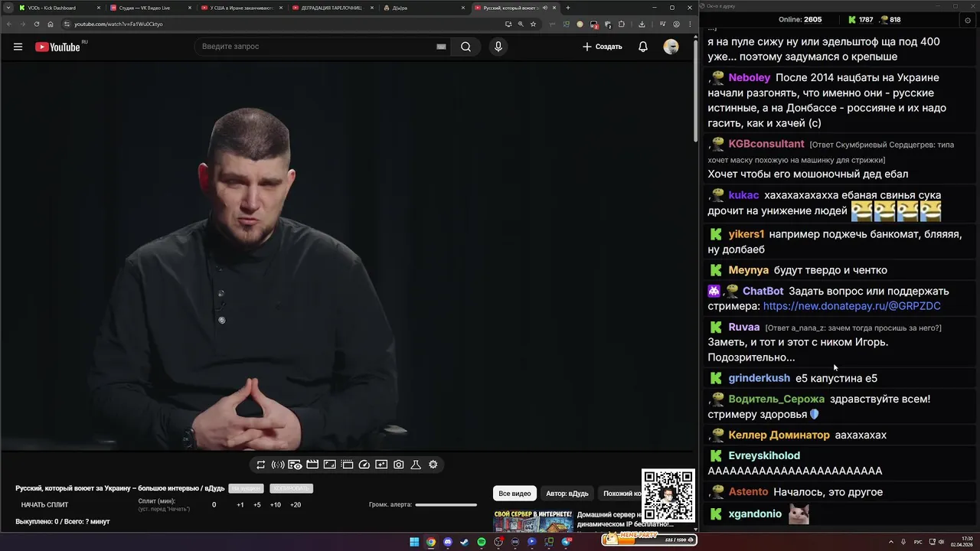Image resolution: width=980 pixels, height=551 pixels.
Task: Start voice search with the microphone
Action: [x=498, y=47]
